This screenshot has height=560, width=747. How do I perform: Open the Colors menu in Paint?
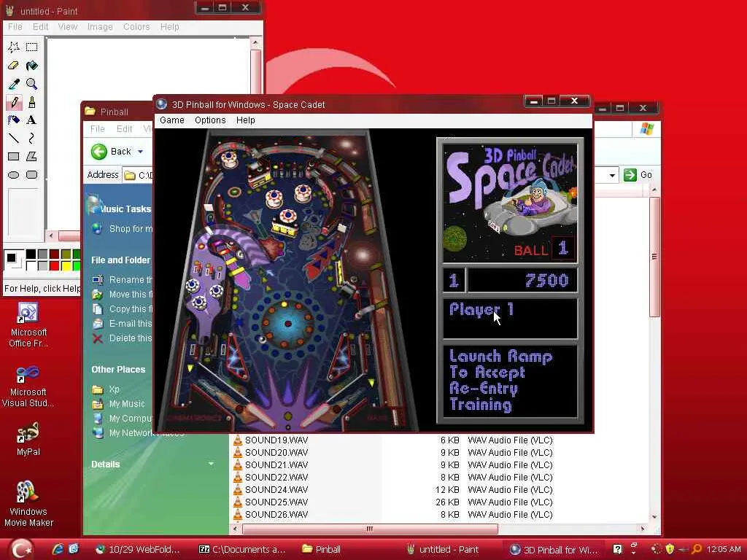(x=136, y=27)
